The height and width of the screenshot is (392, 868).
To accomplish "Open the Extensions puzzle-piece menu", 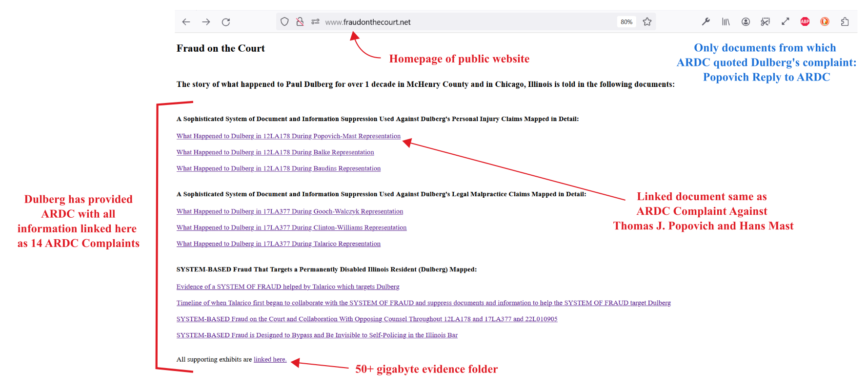I will click(x=845, y=21).
